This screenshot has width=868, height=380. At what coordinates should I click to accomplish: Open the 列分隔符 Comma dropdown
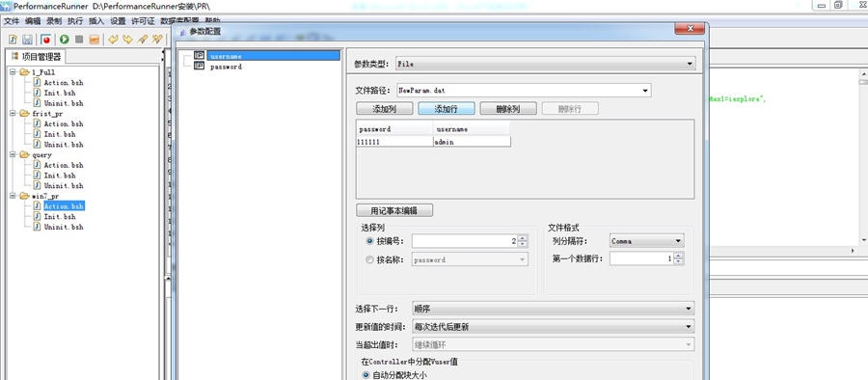[678, 241]
